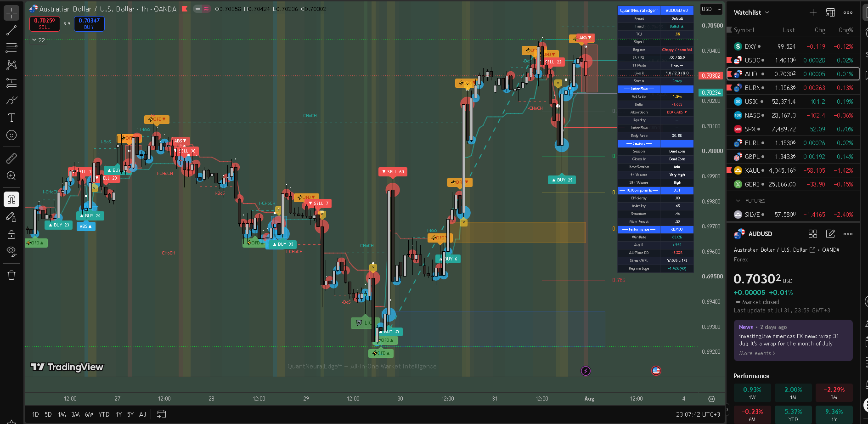The image size is (868, 424).
Task: Open chart scale settings gear
Action: (711, 399)
